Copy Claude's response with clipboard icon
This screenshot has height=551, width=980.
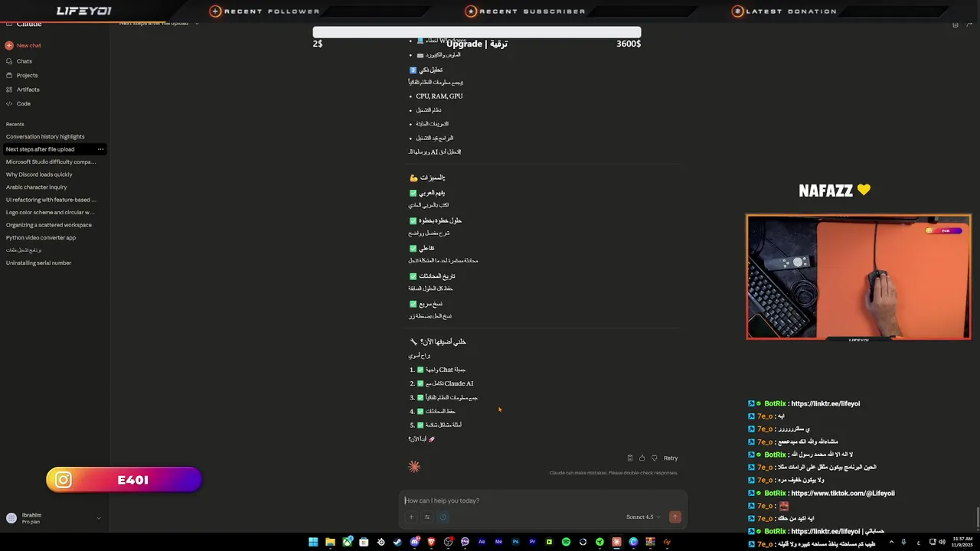tap(630, 458)
